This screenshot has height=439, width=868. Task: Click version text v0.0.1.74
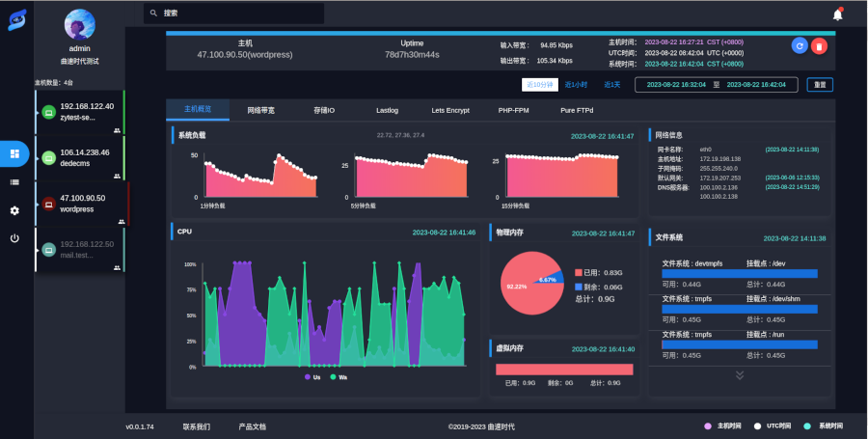coord(140,426)
